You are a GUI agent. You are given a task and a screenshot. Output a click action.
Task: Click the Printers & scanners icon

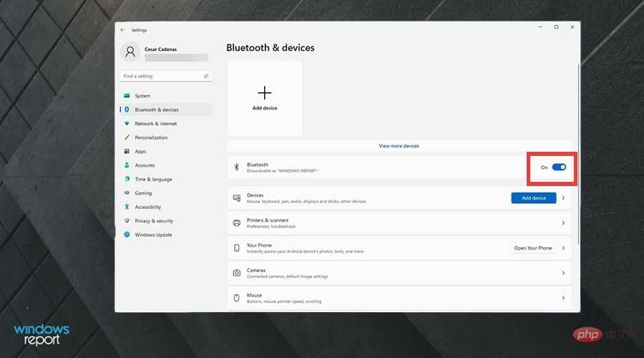click(237, 223)
